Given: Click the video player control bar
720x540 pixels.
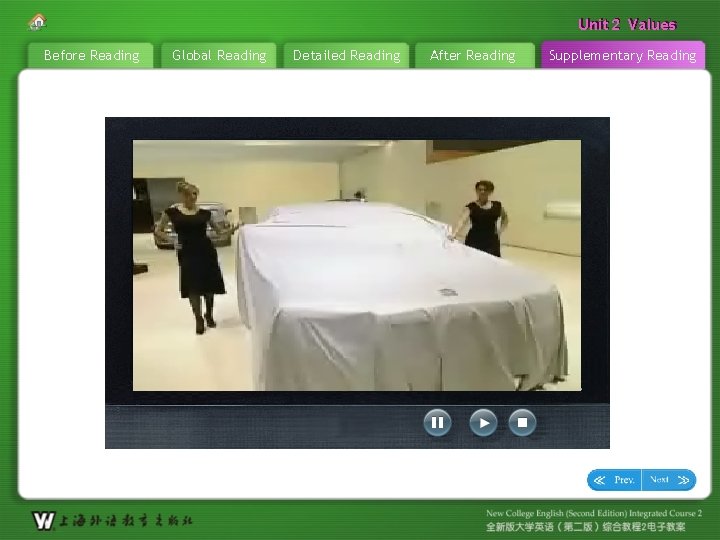Looking at the screenshot, I should 357,426.
